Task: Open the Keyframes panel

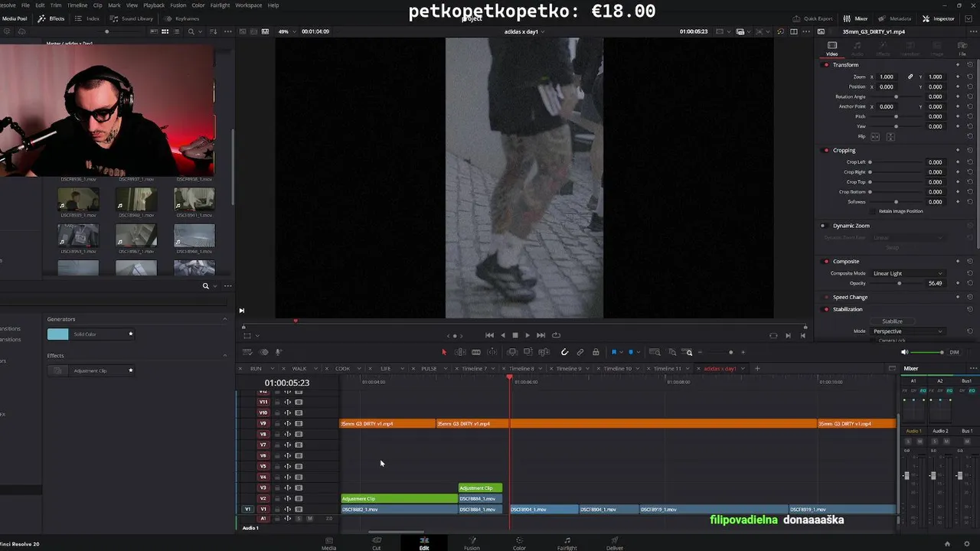Action: click(x=182, y=18)
